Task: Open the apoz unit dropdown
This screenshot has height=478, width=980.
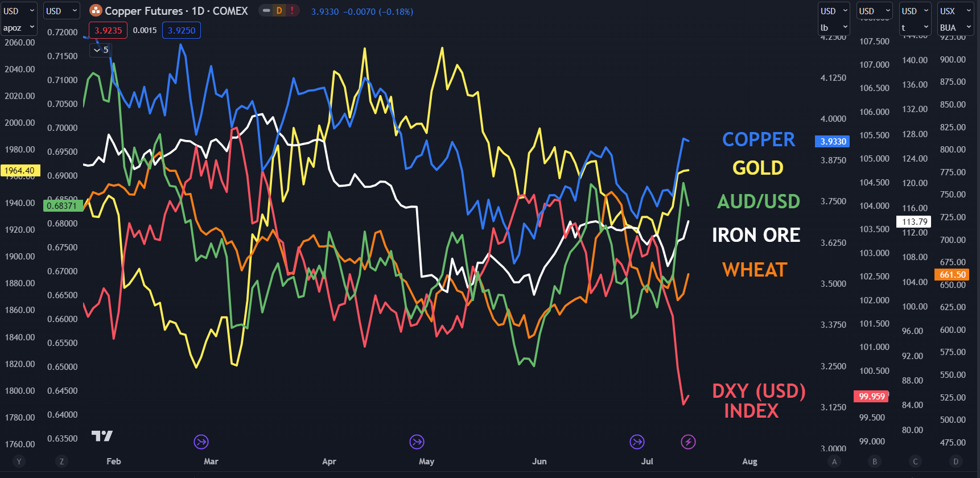Action: click(x=19, y=27)
